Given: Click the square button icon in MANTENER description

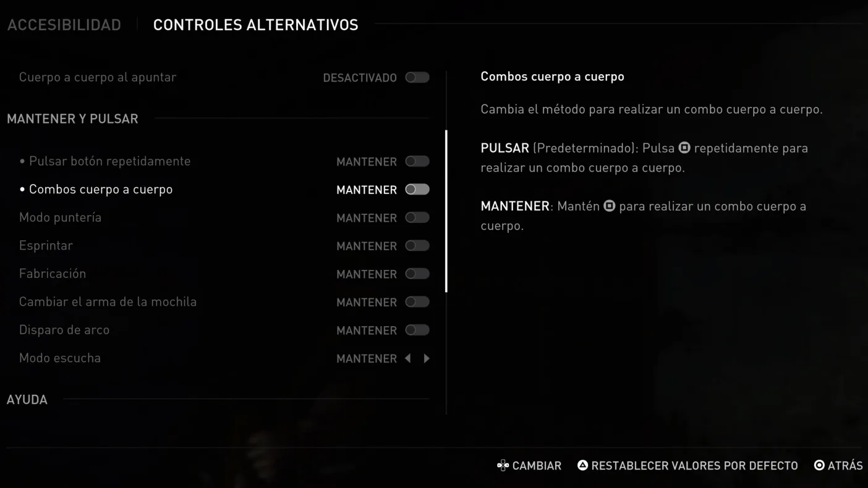Looking at the screenshot, I should [x=609, y=206].
